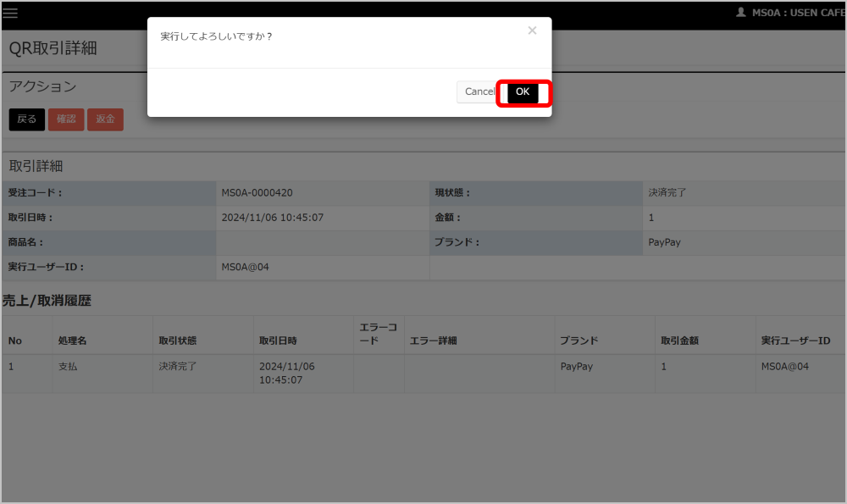Click the 返金 refund button

pyautogui.click(x=105, y=119)
